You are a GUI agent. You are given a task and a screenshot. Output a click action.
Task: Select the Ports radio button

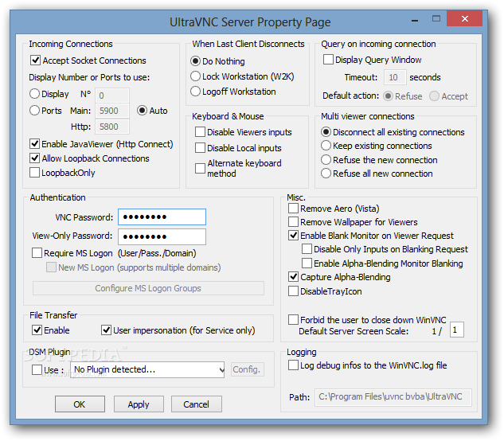coord(34,111)
